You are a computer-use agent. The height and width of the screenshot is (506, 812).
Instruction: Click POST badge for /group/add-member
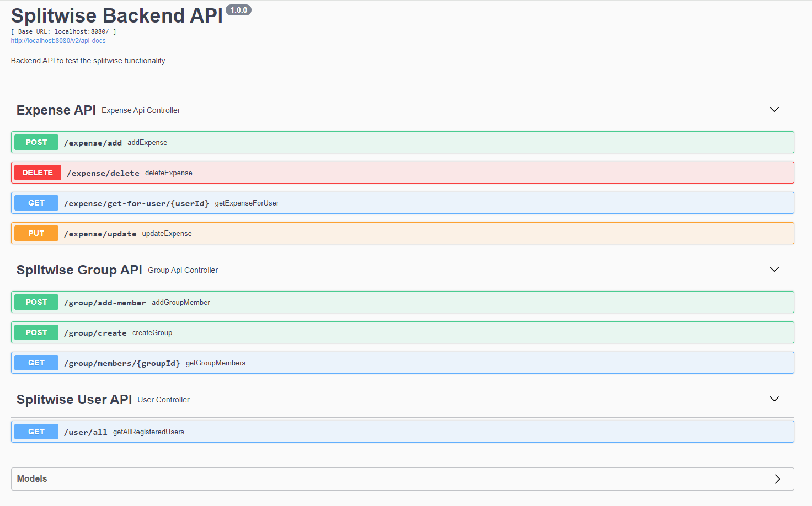pyautogui.click(x=36, y=302)
